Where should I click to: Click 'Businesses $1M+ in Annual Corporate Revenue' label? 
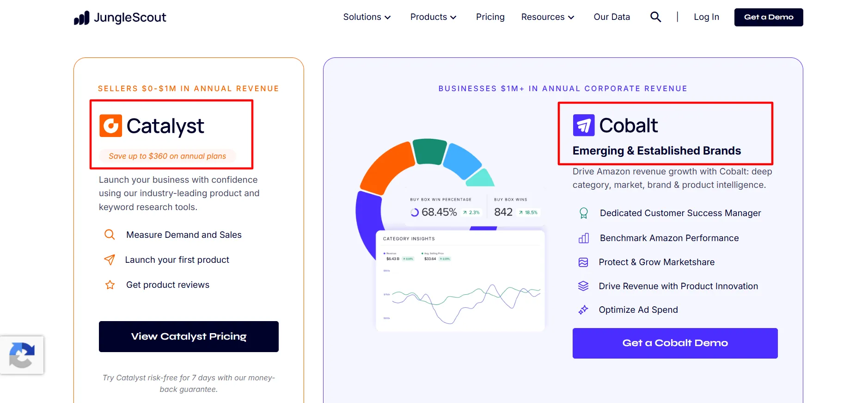563,88
